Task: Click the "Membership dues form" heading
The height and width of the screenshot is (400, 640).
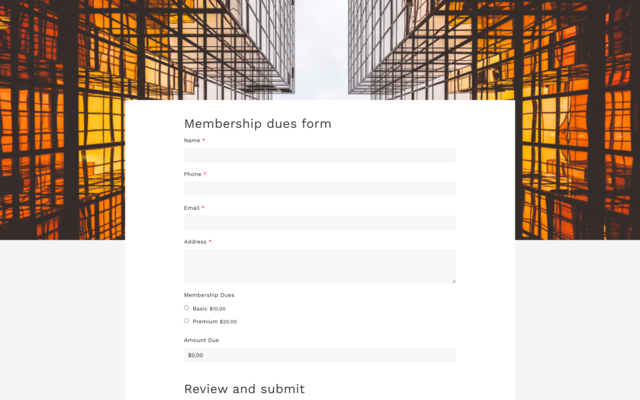Action: pos(257,124)
